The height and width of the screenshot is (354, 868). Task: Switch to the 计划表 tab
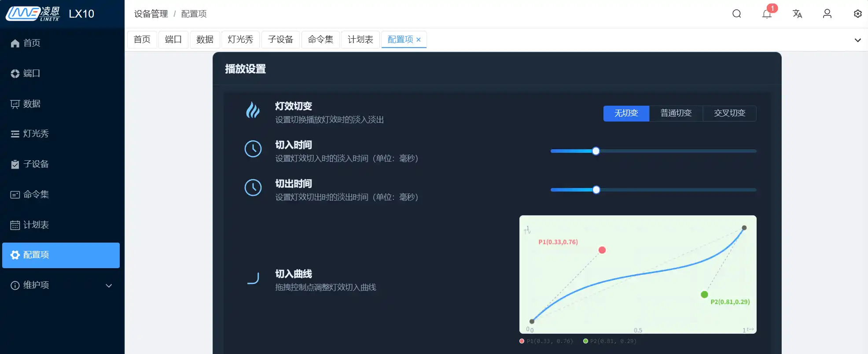click(360, 40)
